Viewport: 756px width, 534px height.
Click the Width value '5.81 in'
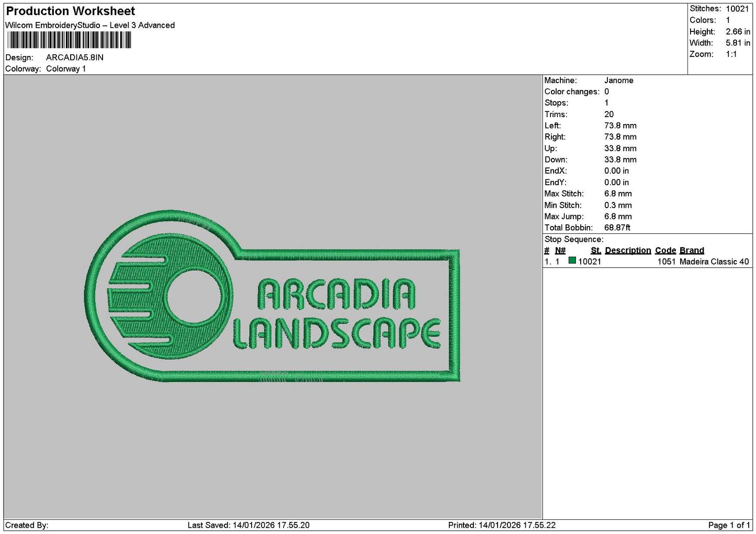(738, 43)
